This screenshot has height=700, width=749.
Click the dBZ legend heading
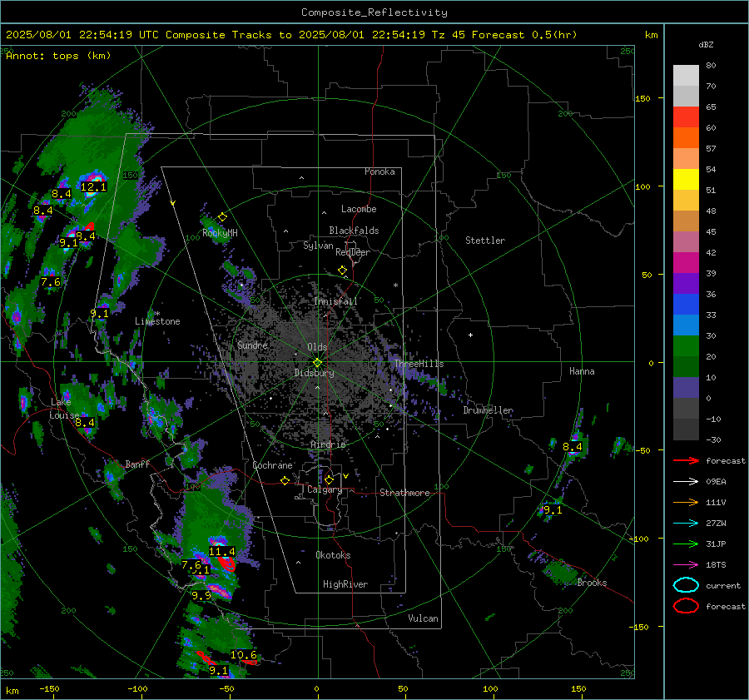[706, 45]
